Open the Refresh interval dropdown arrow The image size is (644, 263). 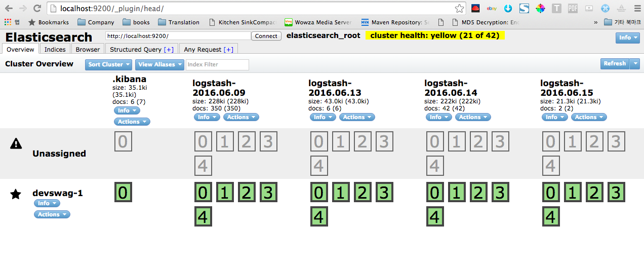[635, 63]
